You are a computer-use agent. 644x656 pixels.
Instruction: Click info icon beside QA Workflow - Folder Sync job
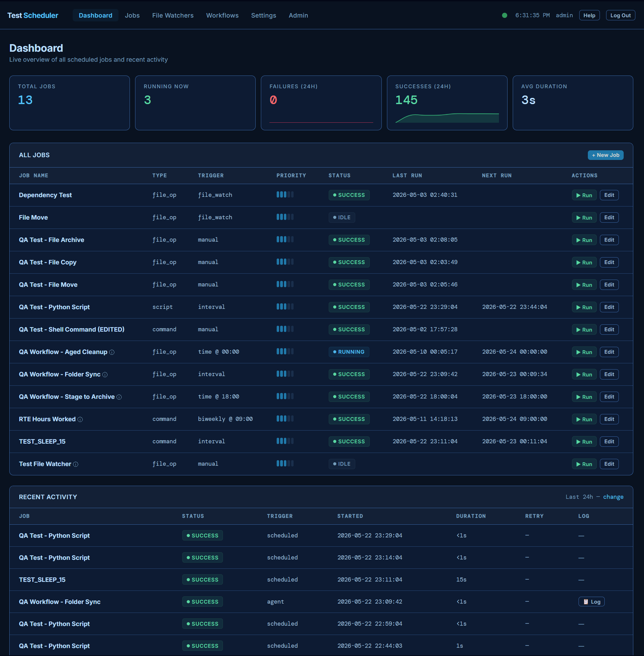tap(105, 375)
